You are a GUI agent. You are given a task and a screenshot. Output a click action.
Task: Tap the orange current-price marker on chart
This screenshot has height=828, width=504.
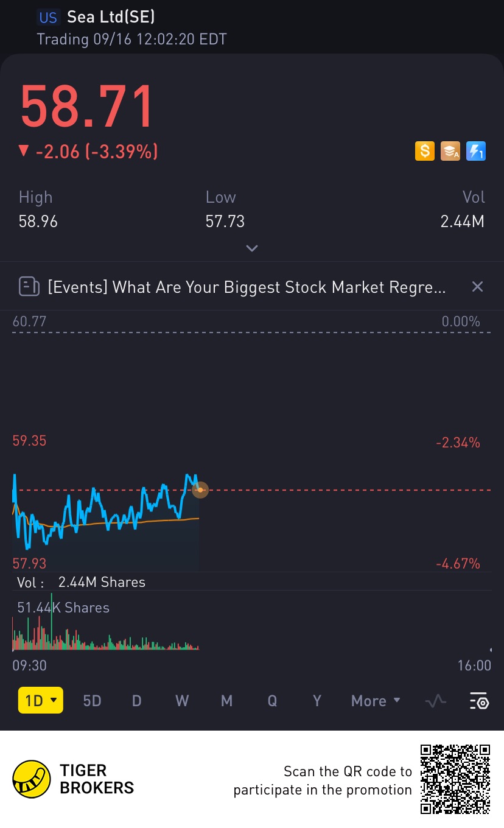click(x=200, y=489)
